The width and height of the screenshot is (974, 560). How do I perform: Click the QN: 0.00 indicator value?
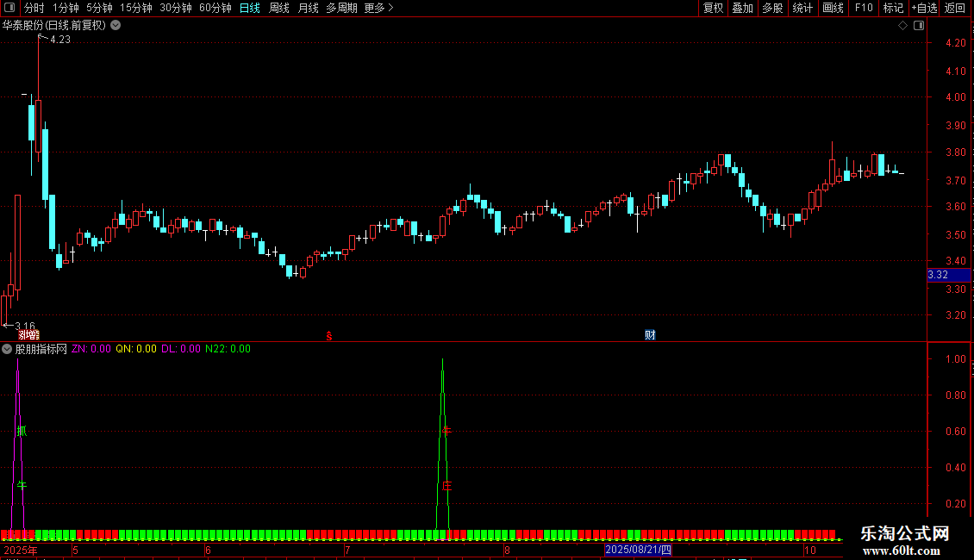click(x=136, y=349)
